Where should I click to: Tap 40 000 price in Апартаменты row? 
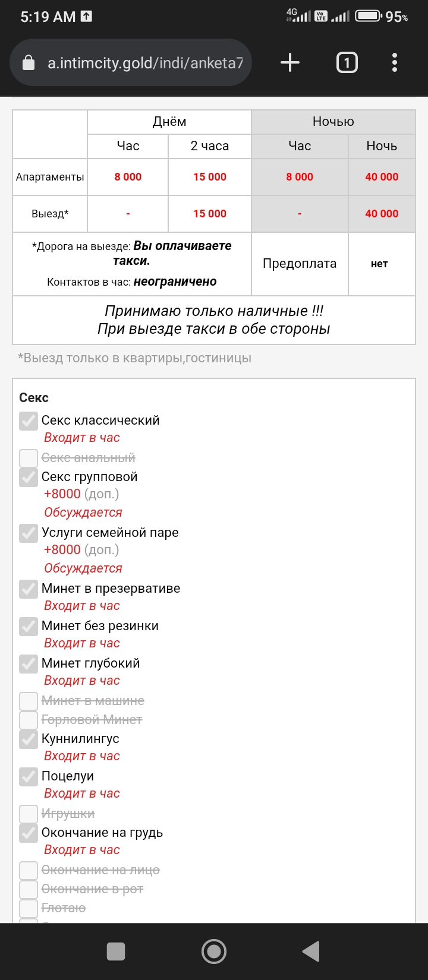(x=382, y=177)
